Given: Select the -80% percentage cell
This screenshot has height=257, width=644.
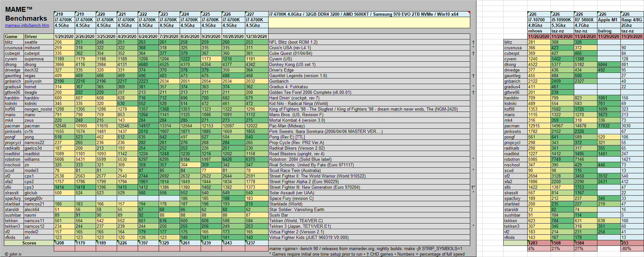Looking at the screenshot, I should [x=632, y=248].
